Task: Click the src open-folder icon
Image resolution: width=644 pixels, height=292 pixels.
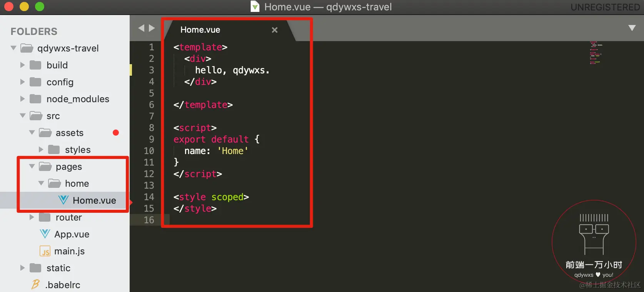Action: [x=36, y=116]
